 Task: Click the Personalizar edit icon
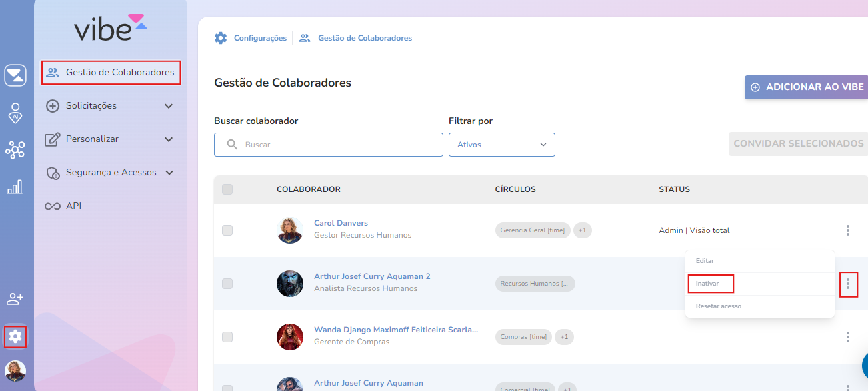tap(53, 139)
